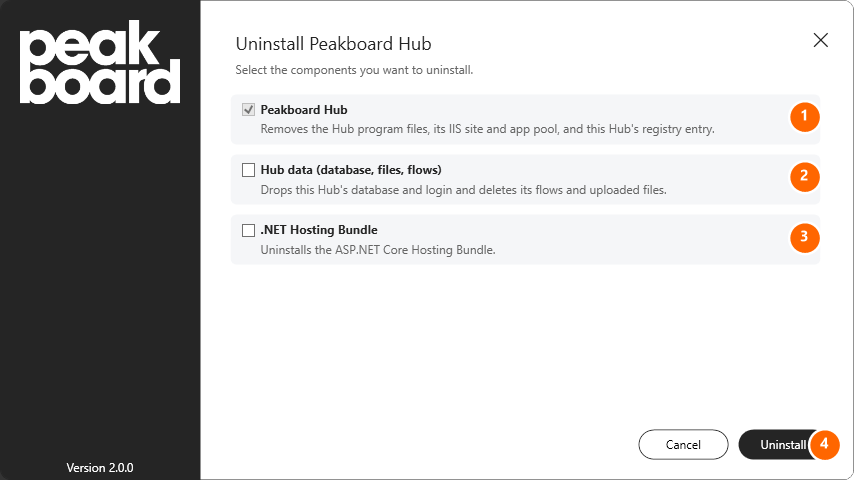Check the .NET Hosting Bundle checkbox

pyautogui.click(x=248, y=230)
